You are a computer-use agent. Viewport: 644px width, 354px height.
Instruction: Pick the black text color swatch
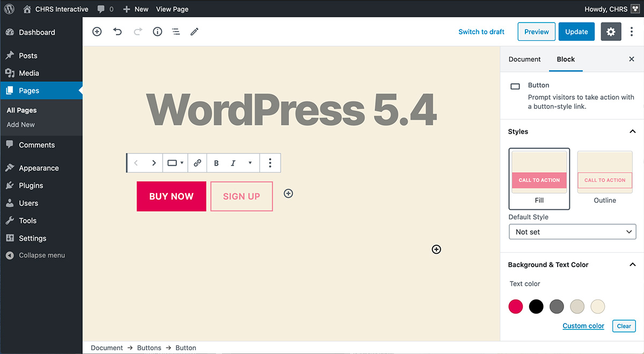tap(536, 307)
